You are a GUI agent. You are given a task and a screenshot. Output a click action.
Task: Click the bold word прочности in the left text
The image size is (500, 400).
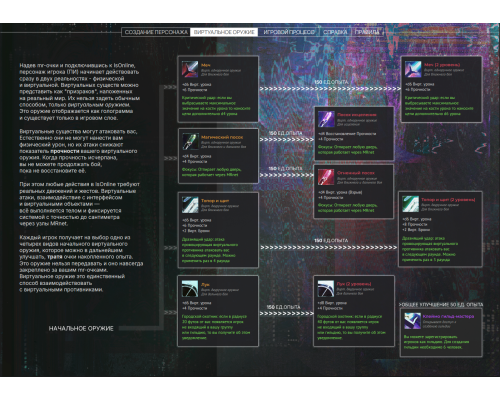[x=65, y=151]
